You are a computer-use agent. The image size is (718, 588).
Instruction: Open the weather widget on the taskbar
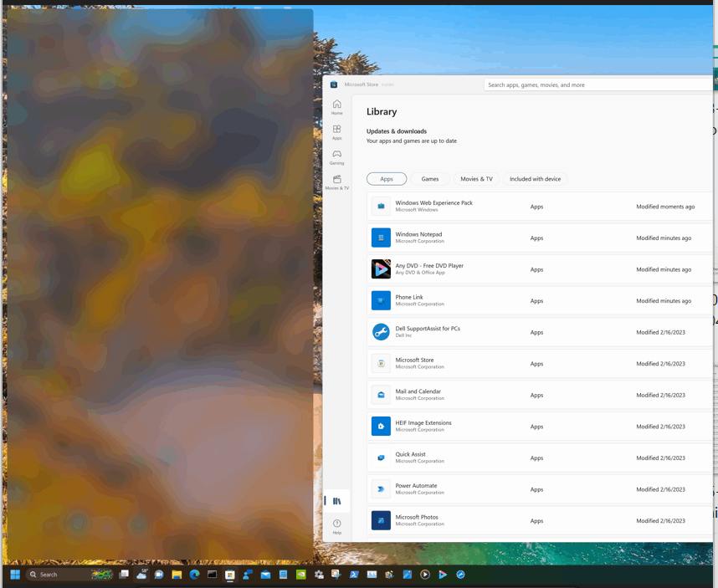[141, 575]
